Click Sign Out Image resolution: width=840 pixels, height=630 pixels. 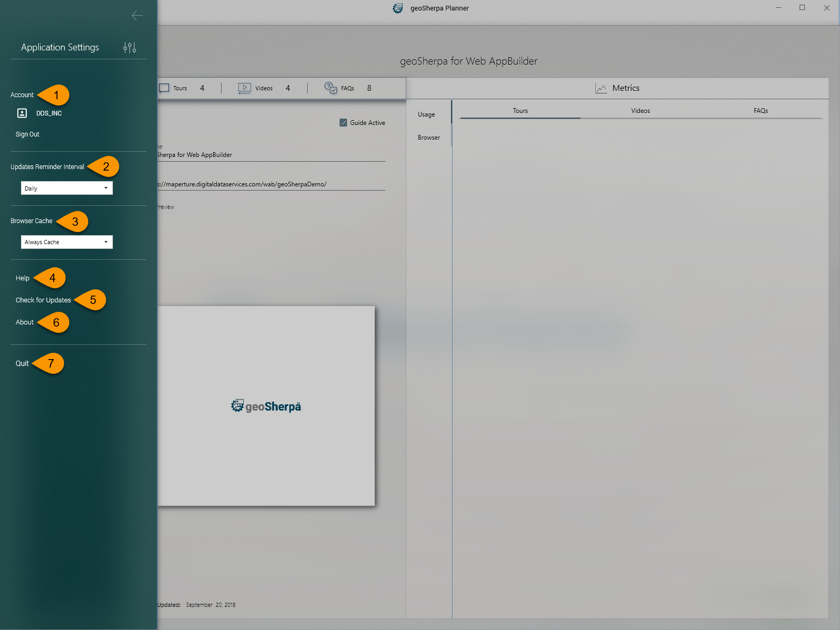coord(27,134)
